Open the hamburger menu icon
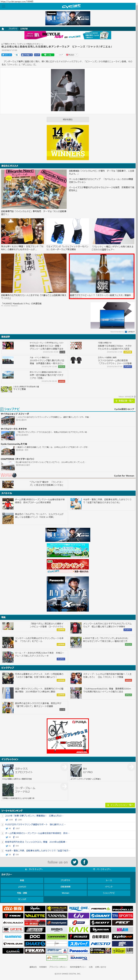The width and height of the screenshot is (138, 980). pos(3,6)
